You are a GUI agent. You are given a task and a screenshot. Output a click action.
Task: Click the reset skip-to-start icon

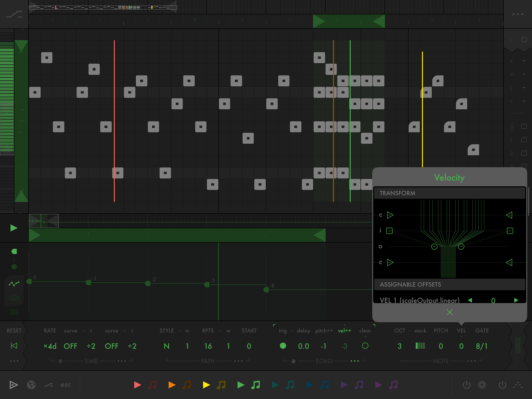pos(14,346)
